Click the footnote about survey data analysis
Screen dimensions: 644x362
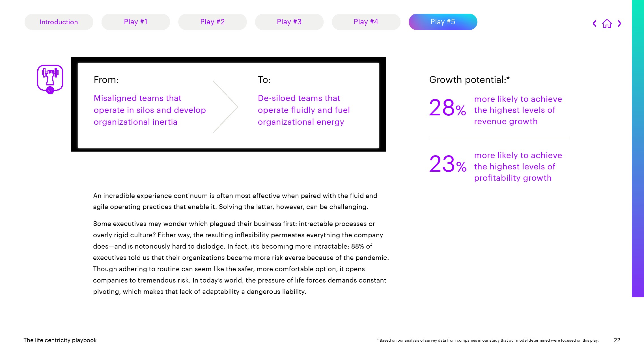488,341
